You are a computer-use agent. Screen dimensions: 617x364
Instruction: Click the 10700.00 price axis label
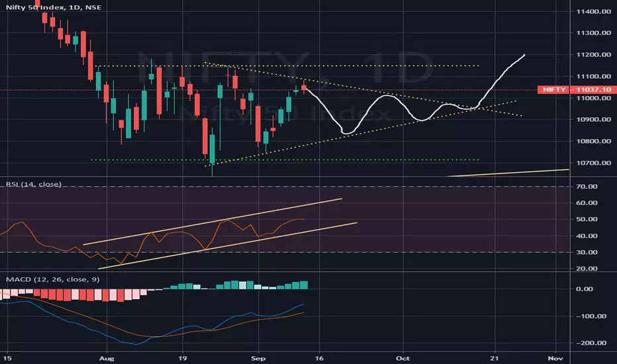point(593,163)
